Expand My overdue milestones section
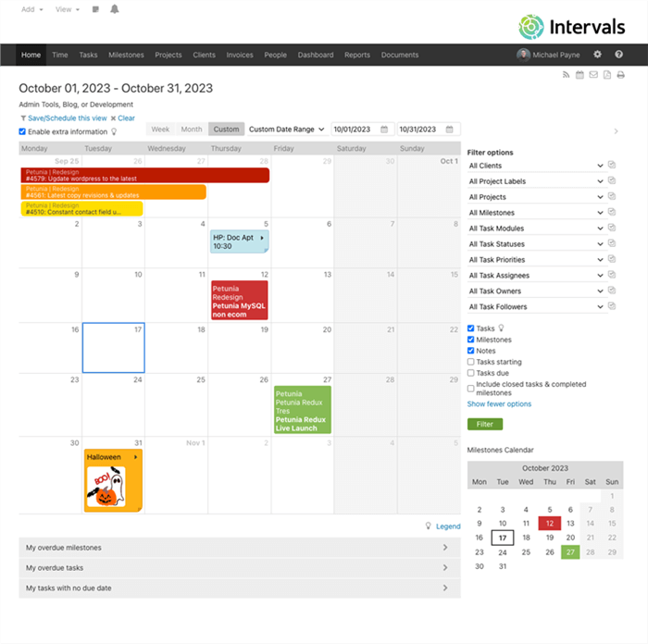Viewport: 648px width, 644px height. pos(240,548)
